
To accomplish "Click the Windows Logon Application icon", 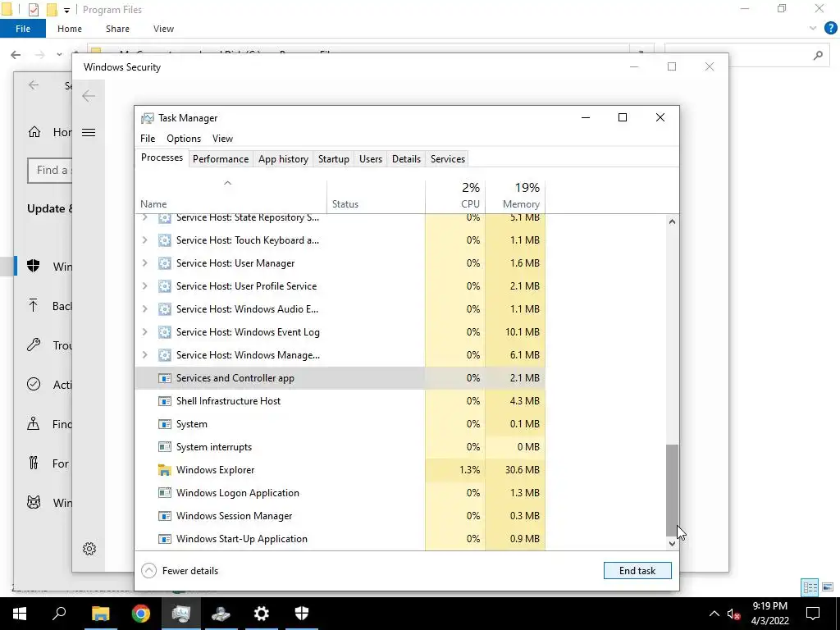I will coord(164,493).
